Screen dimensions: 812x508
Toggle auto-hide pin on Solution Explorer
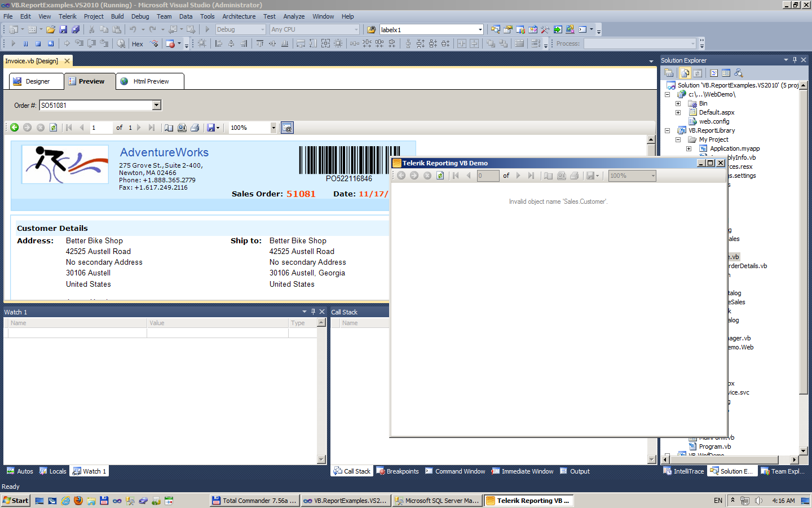click(795, 60)
